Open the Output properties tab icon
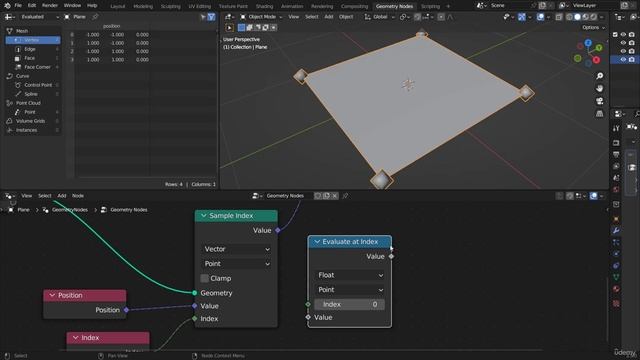Image resolution: width=640 pixels, height=360 pixels. [616, 154]
